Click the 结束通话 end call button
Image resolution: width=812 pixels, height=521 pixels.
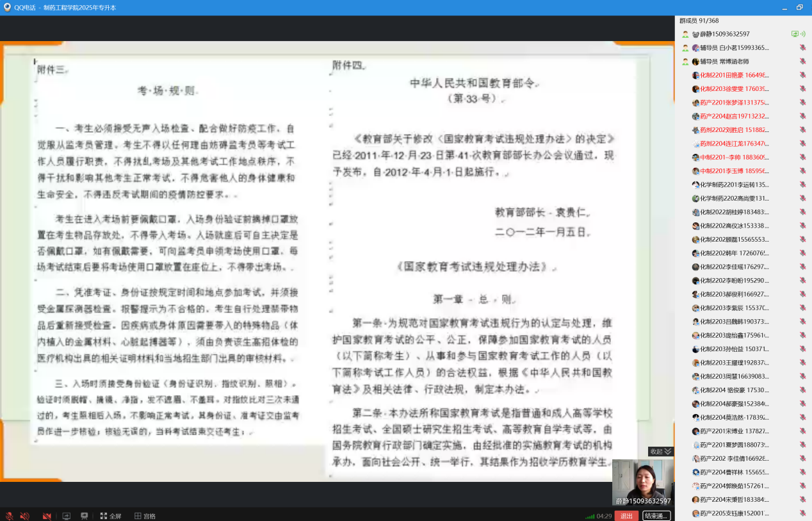pyautogui.click(x=656, y=516)
